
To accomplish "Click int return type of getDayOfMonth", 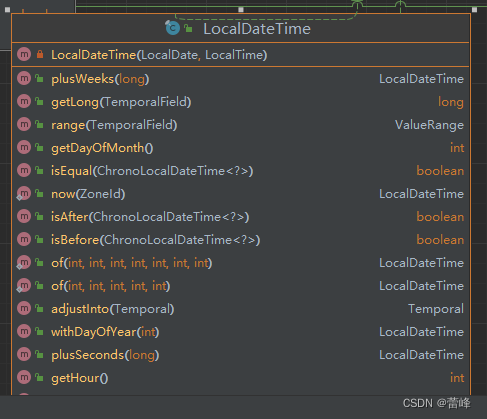I will [x=457, y=148].
